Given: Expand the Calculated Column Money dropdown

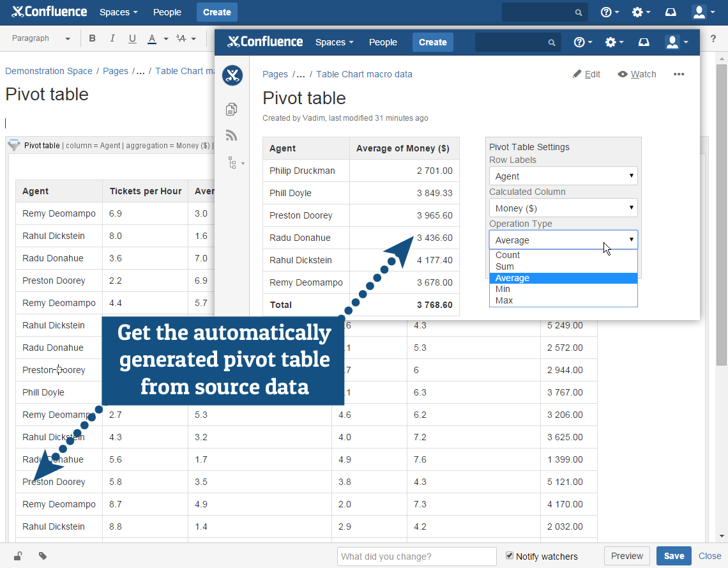Looking at the screenshot, I should coord(563,208).
